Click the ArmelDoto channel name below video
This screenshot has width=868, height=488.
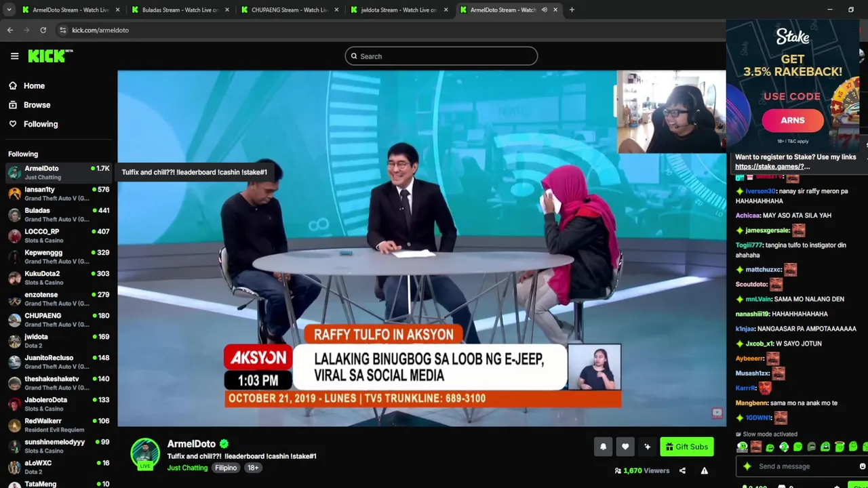pyautogui.click(x=191, y=444)
